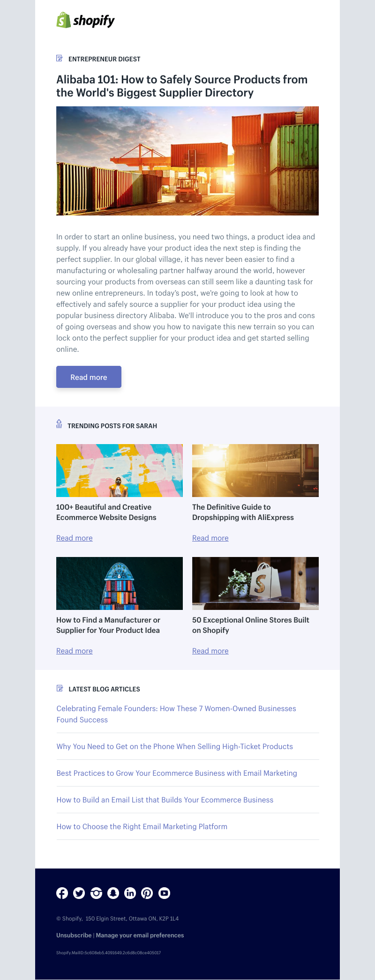Click the Latest Blog Articles notepad icon
The image size is (375, 980).
[x=60, y=688]
